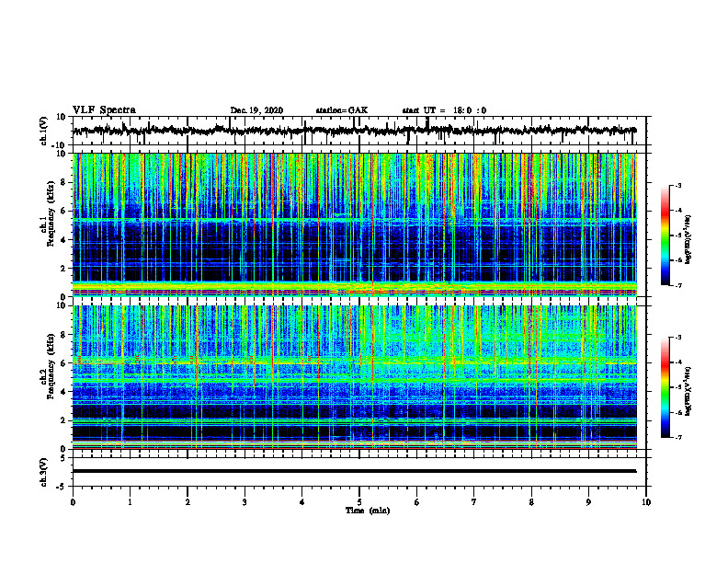Click the 2 kHz tick of ch.2 spectrogram
728x563 pixels.
coord(64,420)
